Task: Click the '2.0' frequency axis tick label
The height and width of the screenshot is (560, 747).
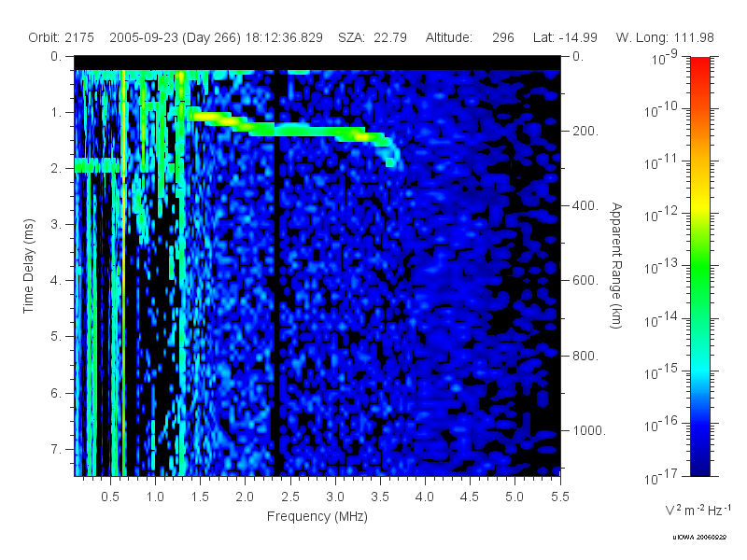Action: (x=245, y=497)
